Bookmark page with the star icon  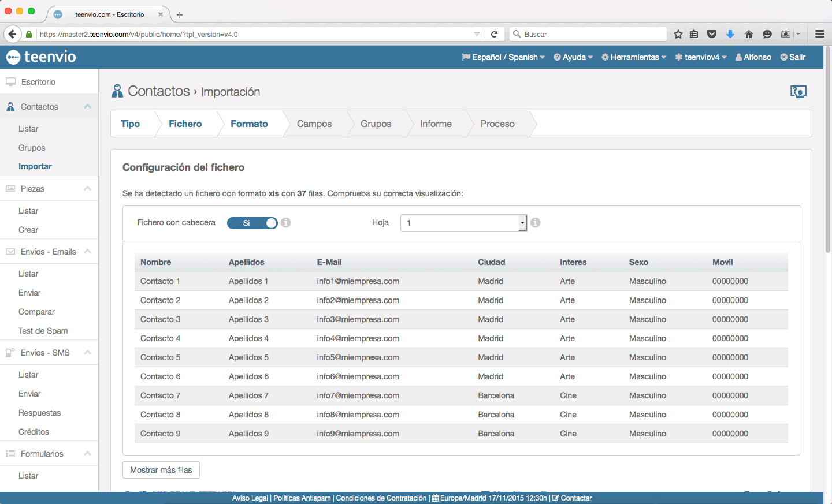[x=678, y=34]
